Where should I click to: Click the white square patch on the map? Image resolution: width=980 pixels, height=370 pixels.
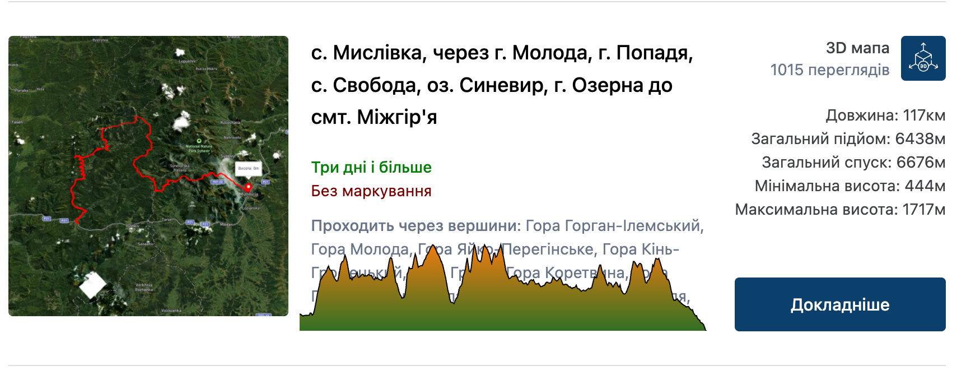pyautogui.click(x=92, y=285)
